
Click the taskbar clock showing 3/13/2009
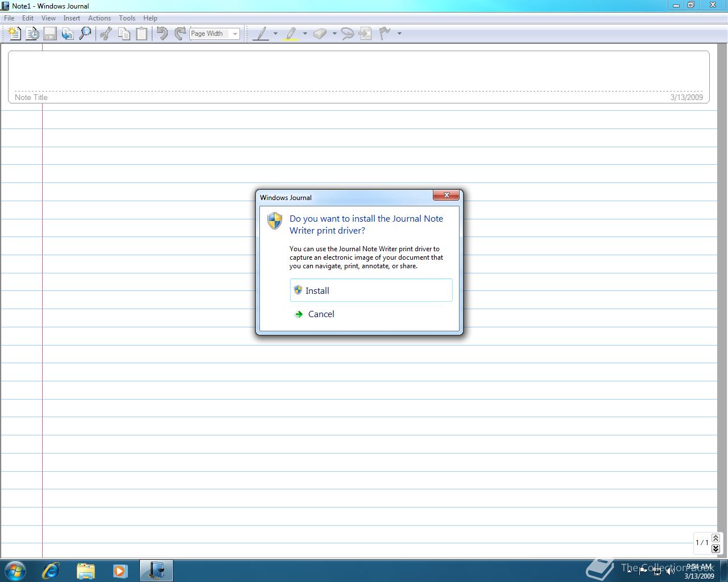coord(699,571)
